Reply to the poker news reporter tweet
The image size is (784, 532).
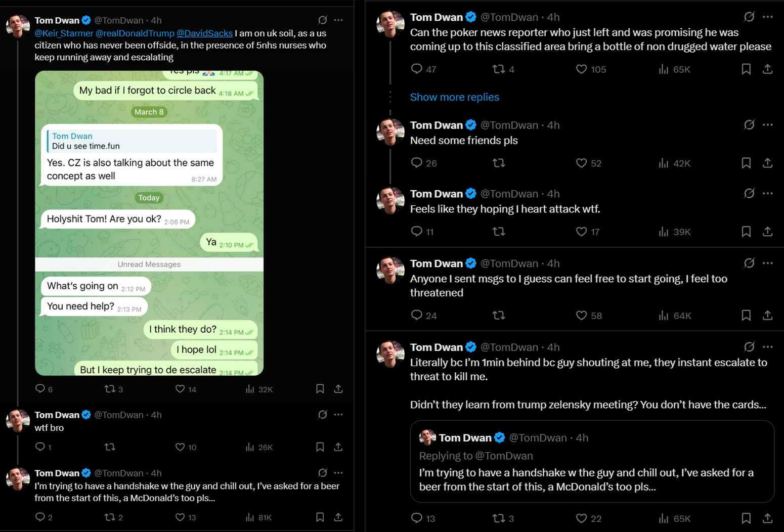click(x=416, y=69)
